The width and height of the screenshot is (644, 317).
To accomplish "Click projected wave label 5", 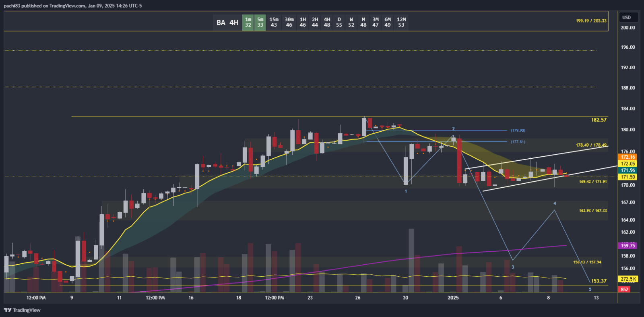I will [x=590, y=289].
